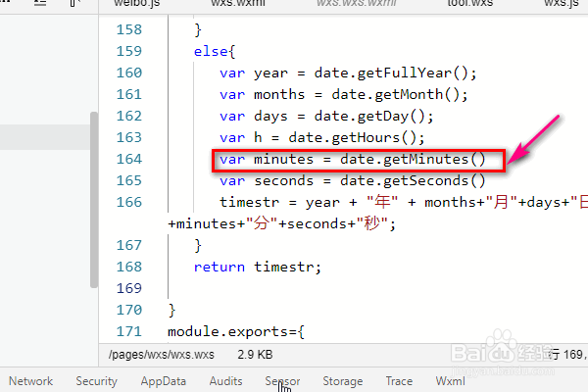
Task: Switch to the Security tab
Action: [96, 381]
